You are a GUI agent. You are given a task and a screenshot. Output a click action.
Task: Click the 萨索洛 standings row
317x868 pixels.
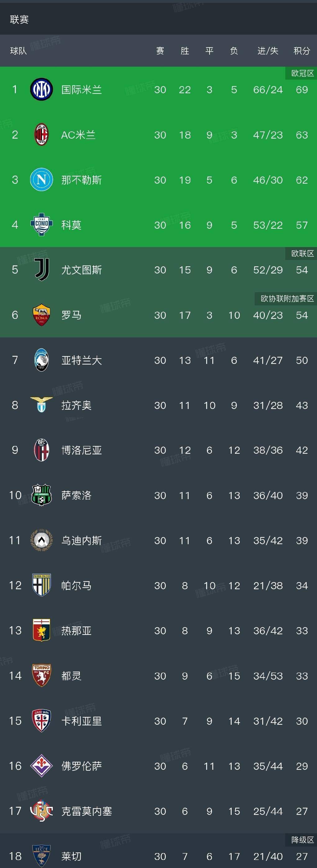(x=158, y=496)
